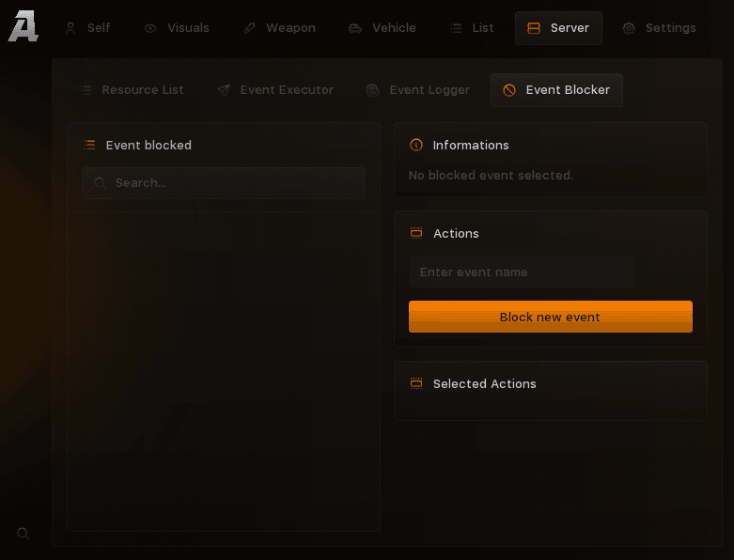Click the list icon beside List

tap(456, 28)
